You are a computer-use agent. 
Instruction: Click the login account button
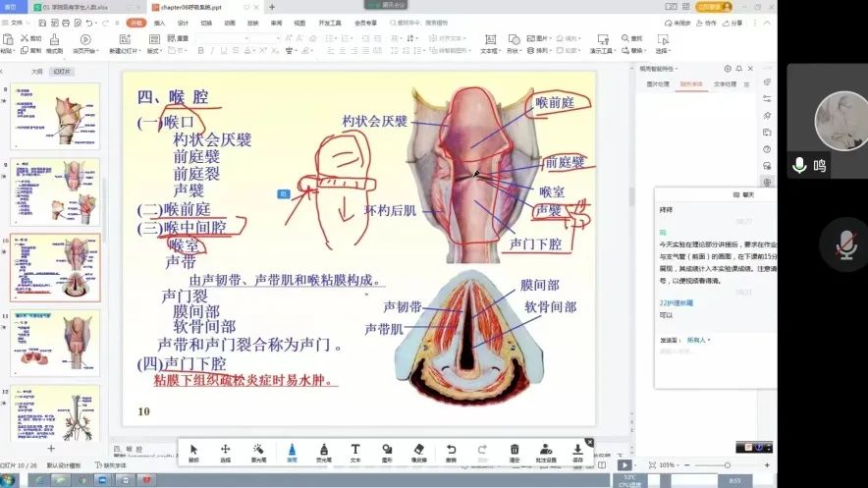714,7
